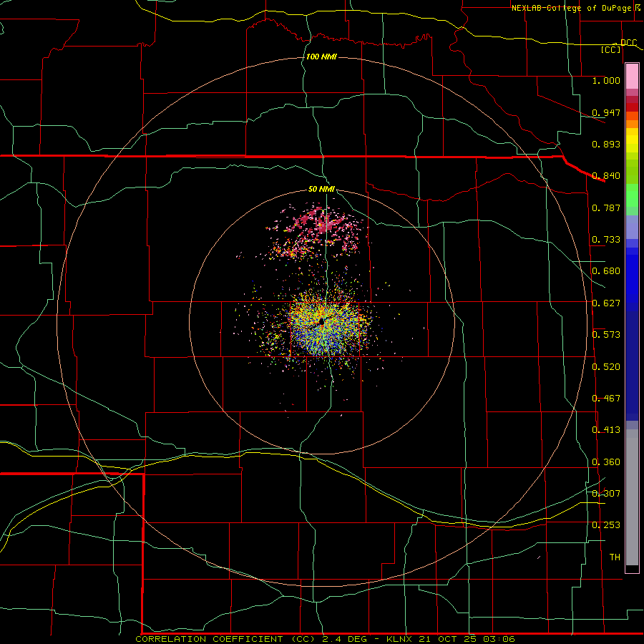This screenshot has width=644, height=644.
Task: Select the 0.413 scale value
Action: 606,430
